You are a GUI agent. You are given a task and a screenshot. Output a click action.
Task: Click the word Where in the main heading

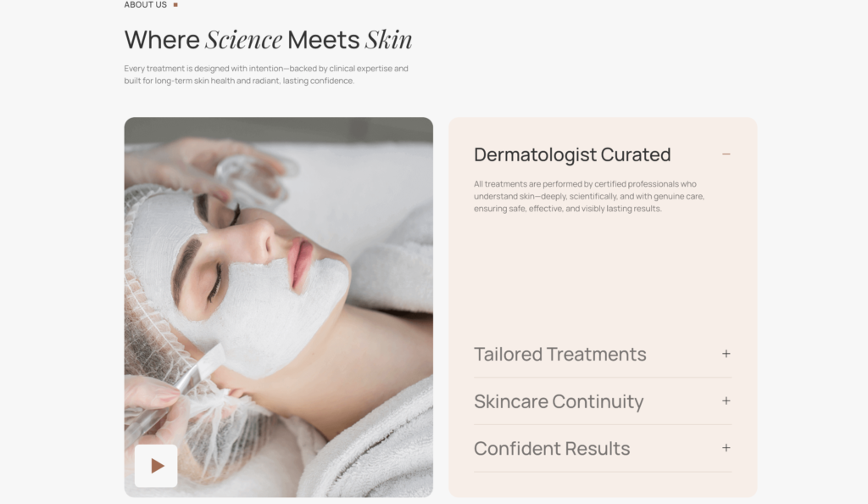162,40
